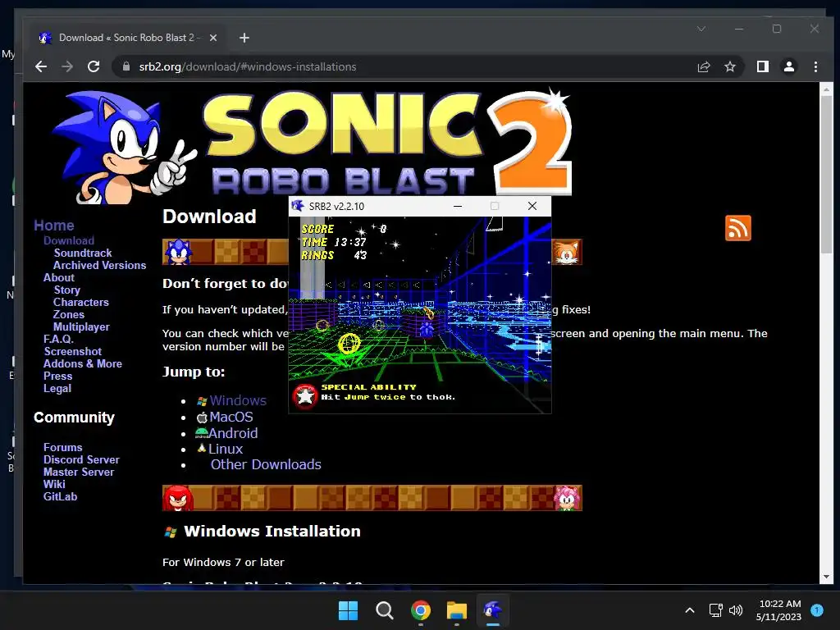Open the F.A.Q. link
The image size is (840, 630).
pyautogui.click(x=58, y=339)
